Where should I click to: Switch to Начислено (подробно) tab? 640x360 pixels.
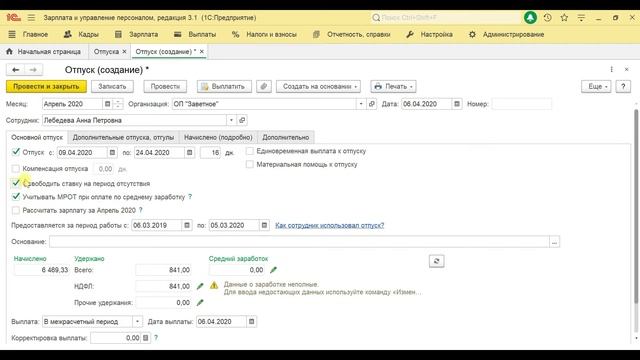218,138
